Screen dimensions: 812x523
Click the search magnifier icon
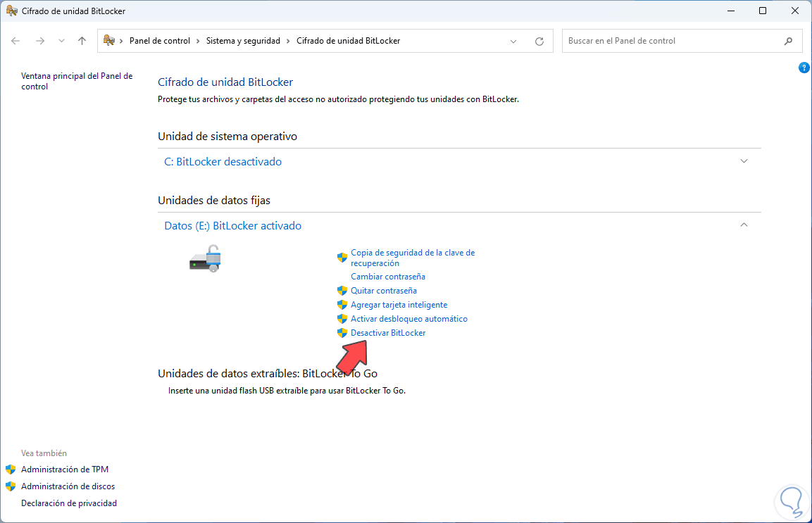[x=788, y=41]
